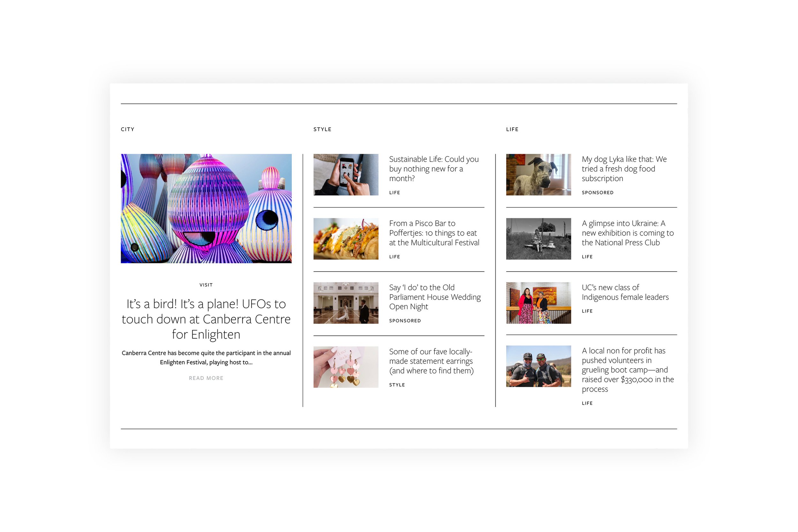Viewport: 798px width, 532px height.
Task: Click the Old Parliament House wedding thumbnail
Action: [x=346, y=303]
